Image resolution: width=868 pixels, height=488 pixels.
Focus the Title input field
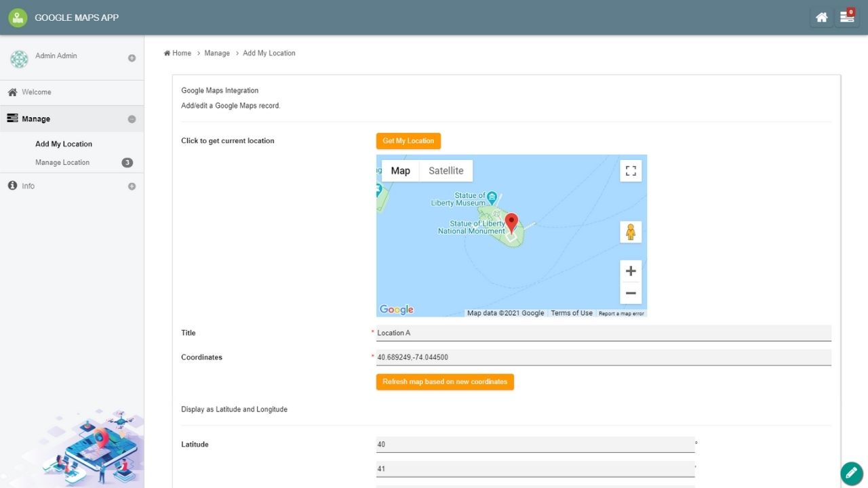coord(604,333)
